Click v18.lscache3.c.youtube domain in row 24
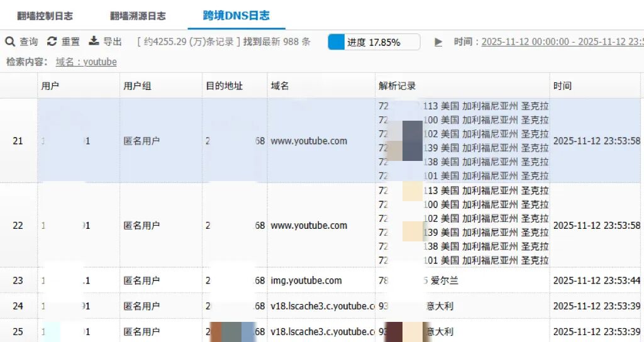 tap(323, 306)
